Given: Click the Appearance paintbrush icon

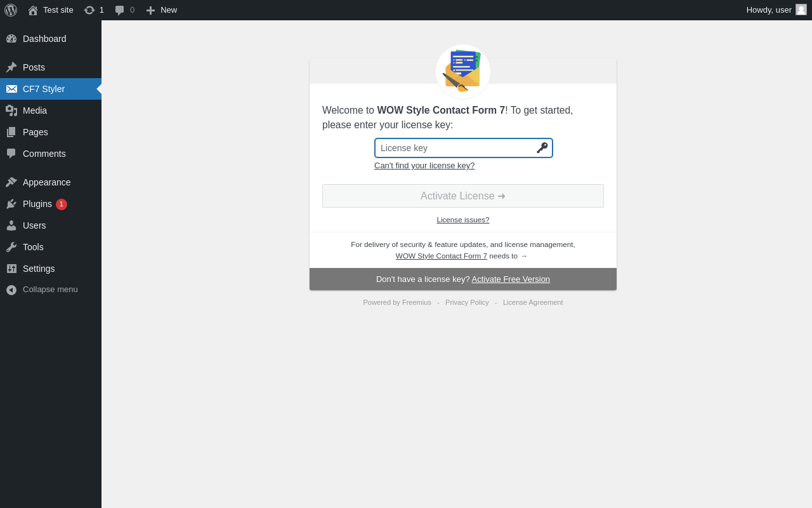Looking at the screenshot, I should [11, 182].
